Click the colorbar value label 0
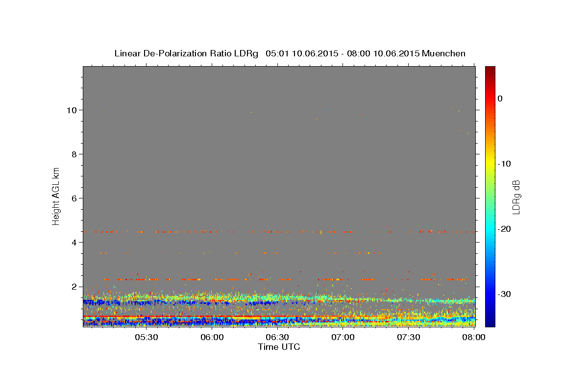Viewport: 588px width, 392px height. (x=500, y=98)
